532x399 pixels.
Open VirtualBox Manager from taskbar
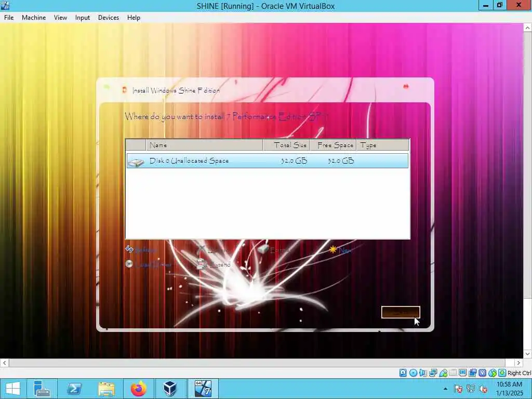point(170,389)
